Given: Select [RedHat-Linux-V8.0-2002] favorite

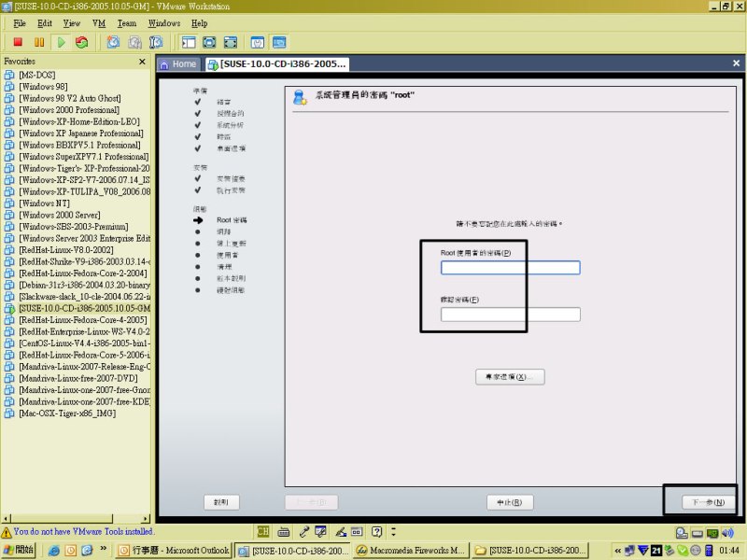Looking at the screenshot, I should (x=65, y=250).
